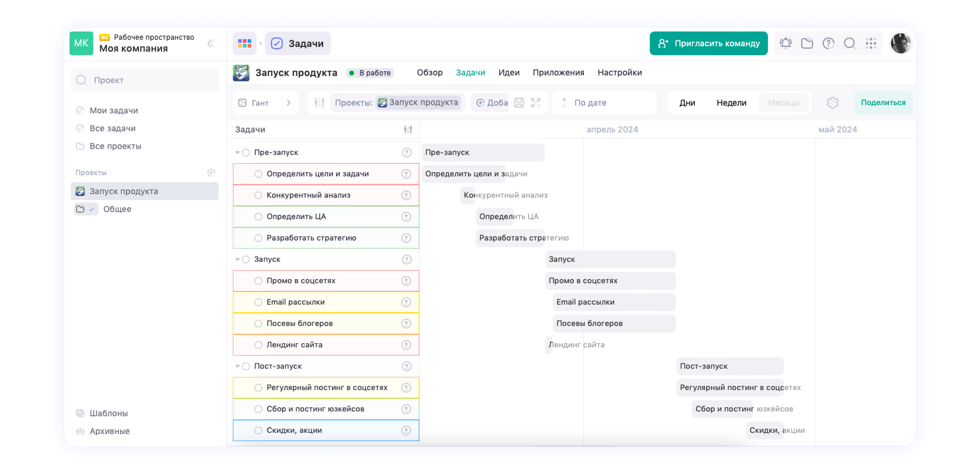Image resolution: width=980 pixels, height=475 pixels.
Task: Click the add project plus icon
Action: pyautogui.click(x=212, y=173)
